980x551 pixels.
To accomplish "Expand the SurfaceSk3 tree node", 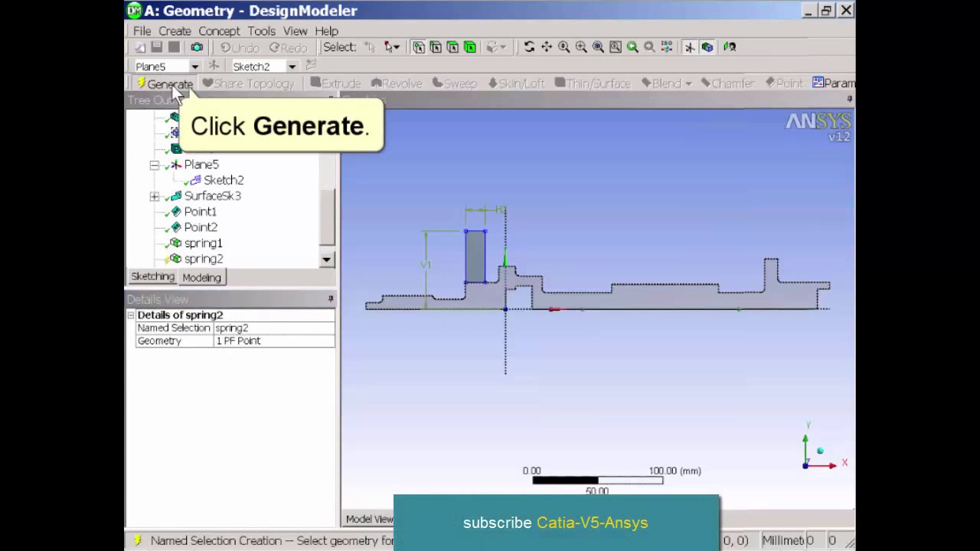I will 155,196.
